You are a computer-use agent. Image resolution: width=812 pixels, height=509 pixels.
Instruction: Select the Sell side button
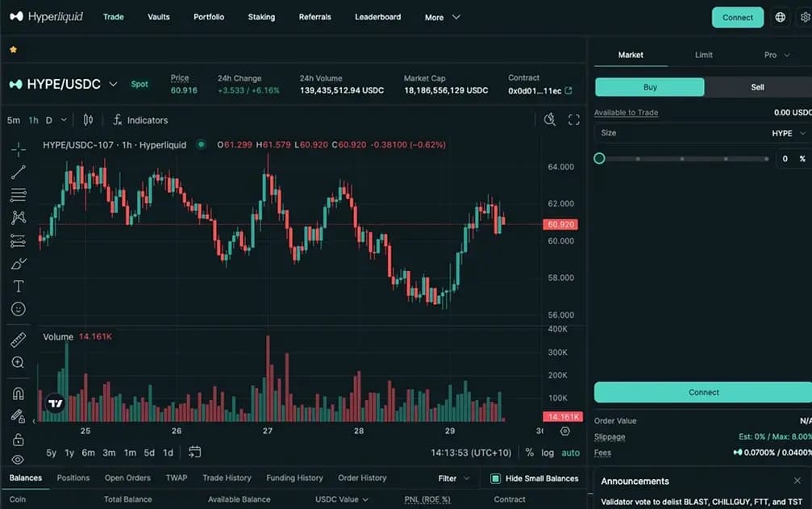tap(758, 87)
